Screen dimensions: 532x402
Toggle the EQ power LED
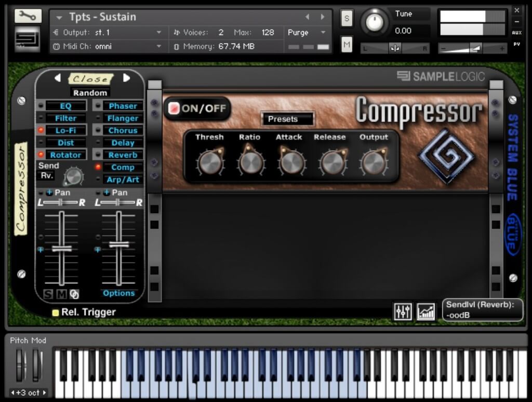point(41,106)
